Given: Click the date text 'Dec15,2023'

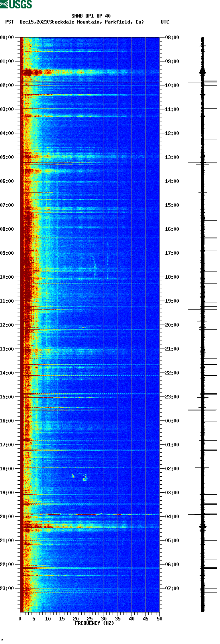Looking at the screenshot, I should [x=33, y=22].
